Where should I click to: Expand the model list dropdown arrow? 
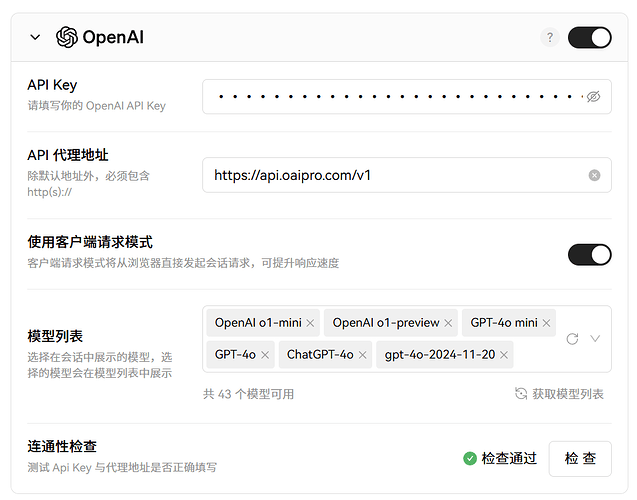(595, 338)
